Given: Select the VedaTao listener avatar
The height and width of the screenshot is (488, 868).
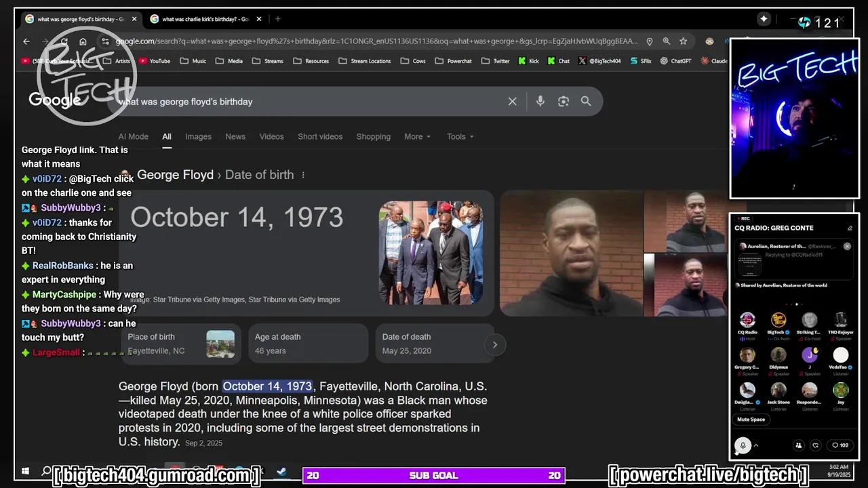Looking at the screenshot, I should [841, 355].
